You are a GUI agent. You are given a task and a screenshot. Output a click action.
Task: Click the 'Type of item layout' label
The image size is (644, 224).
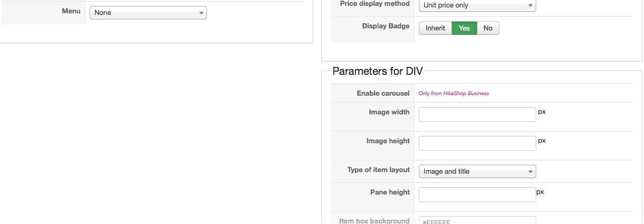click(378, 170)
